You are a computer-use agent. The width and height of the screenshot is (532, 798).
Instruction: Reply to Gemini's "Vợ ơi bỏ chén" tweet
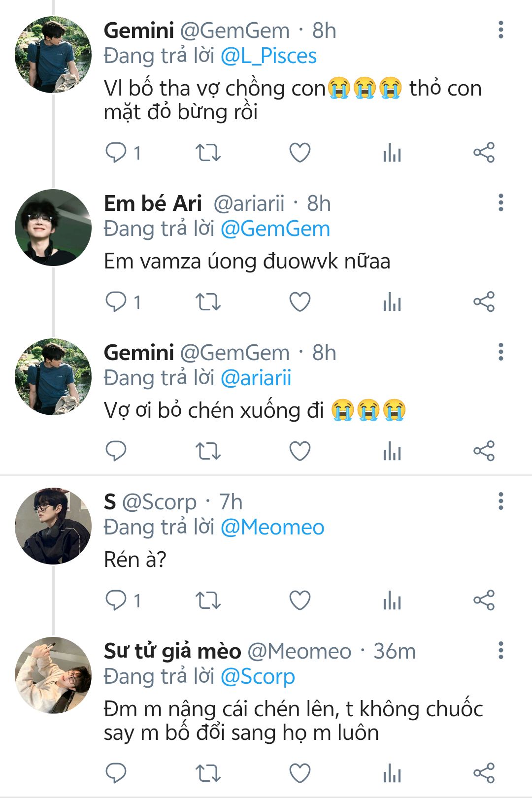coord(116,451)
